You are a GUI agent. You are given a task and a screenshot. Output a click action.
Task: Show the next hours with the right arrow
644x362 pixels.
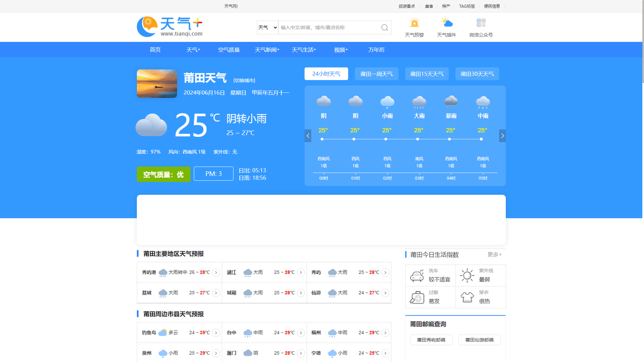coord(502,136)
